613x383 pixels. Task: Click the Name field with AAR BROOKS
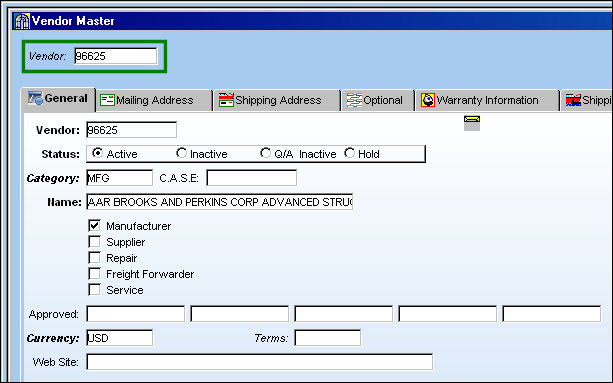pos(220,202)
